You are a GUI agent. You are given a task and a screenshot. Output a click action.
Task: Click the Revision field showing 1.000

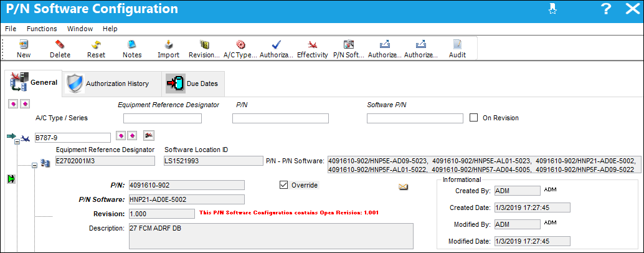162,214
